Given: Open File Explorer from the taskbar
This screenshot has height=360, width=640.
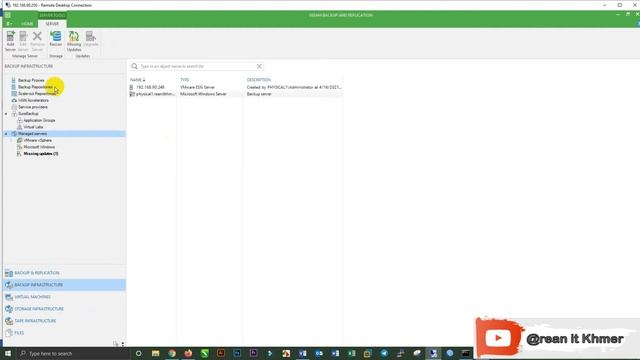Looking at the screenshot, I should coord(156,353).
